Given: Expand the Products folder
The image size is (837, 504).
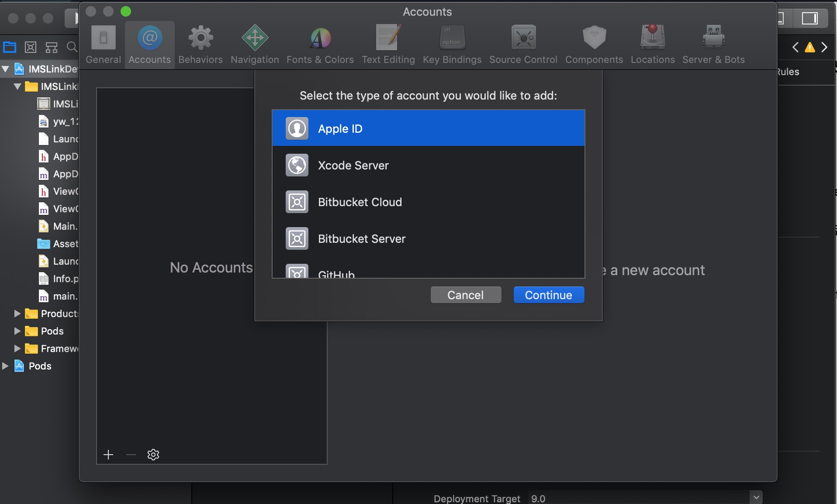Looking at the screenshot, I should pyautogui.click(x=17, y=314).
